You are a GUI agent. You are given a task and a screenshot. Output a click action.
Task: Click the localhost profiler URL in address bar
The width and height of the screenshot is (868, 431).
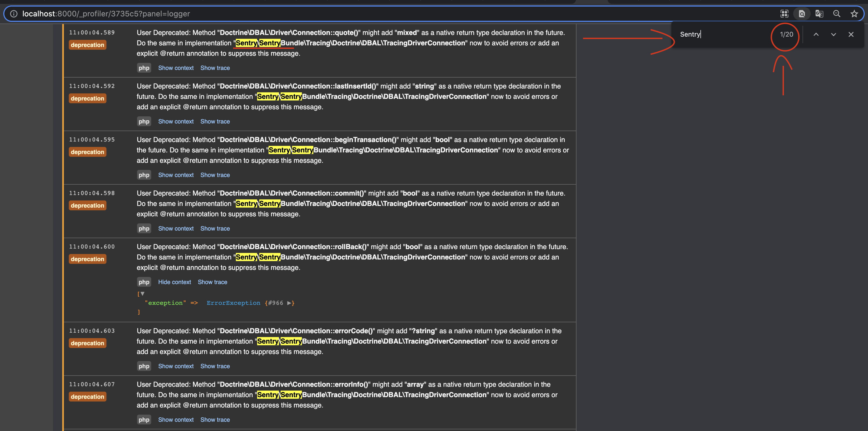[106, 14]
